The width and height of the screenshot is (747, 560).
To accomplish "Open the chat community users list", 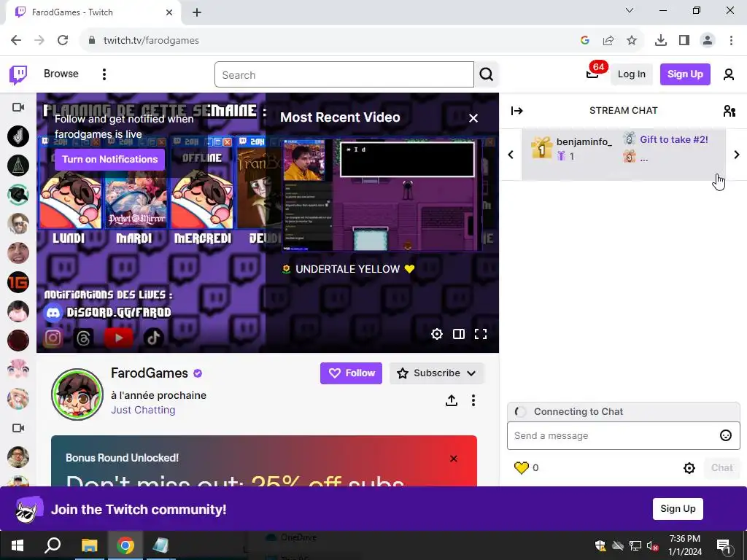I will pyautogui.click(x=729, y=111).
